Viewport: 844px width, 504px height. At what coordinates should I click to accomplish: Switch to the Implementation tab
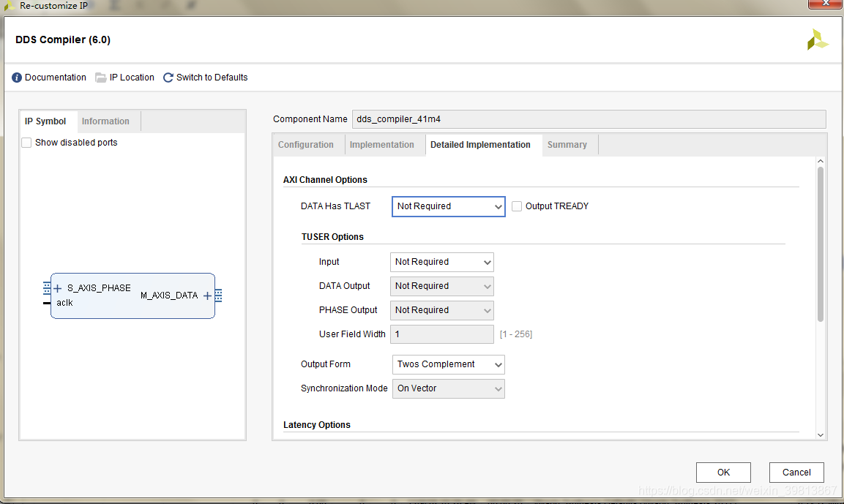(381, 145)
